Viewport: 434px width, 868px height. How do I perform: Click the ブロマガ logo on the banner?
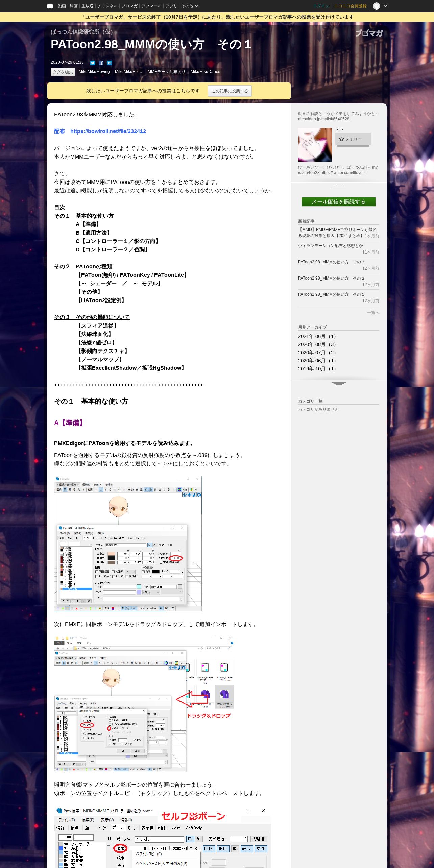(369, 33)
